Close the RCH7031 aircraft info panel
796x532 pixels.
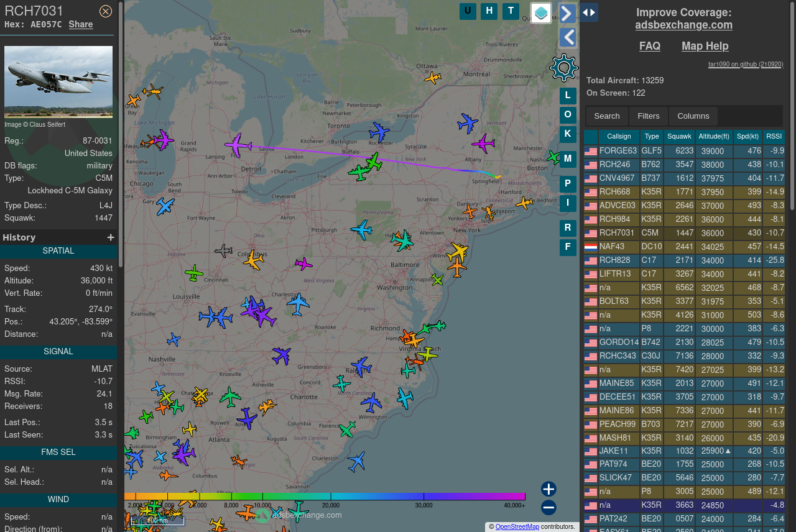(106, 11)
